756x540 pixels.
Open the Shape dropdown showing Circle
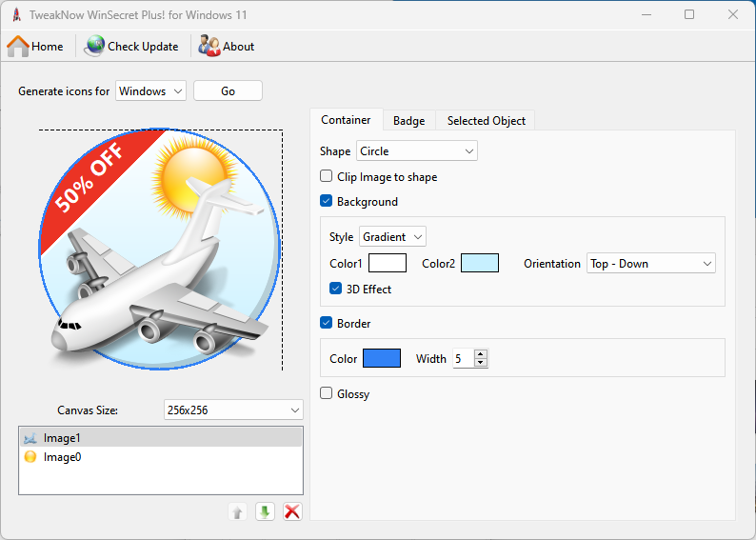point(416,150)
